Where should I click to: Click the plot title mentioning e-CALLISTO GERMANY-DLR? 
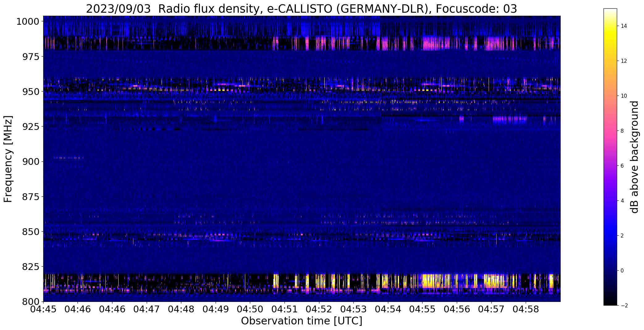[301, 9]
